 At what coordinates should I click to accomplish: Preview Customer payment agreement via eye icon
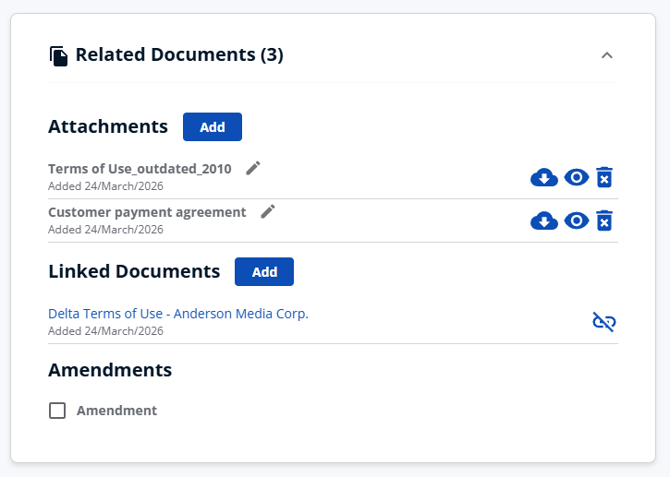576,221
